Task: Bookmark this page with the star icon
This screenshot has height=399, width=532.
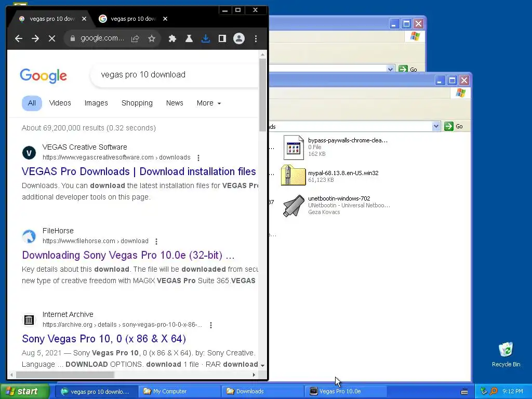Action: pos(152,38)
